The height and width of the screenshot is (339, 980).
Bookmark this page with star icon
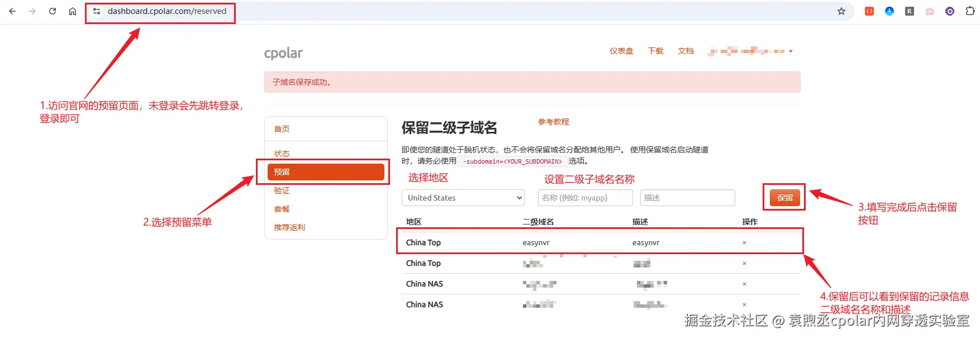click(841, 11)
